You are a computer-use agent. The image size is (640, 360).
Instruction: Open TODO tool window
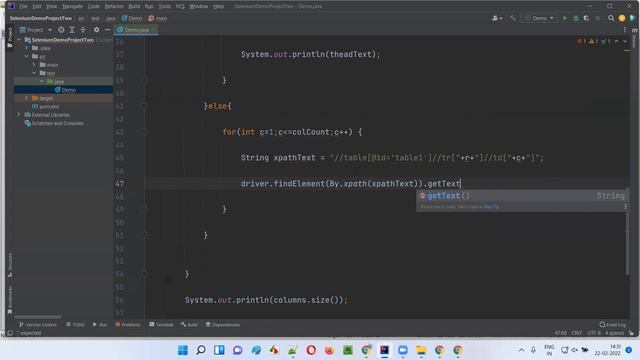coord(75,325)
